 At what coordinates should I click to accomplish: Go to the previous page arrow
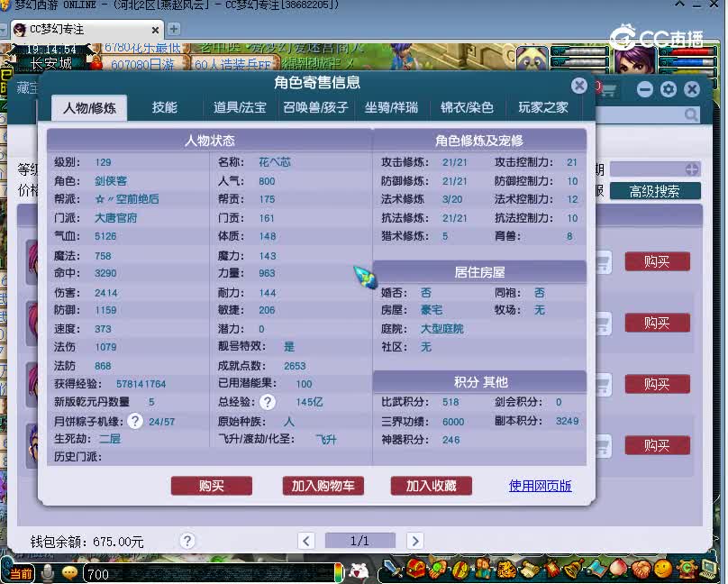(306, 541)
